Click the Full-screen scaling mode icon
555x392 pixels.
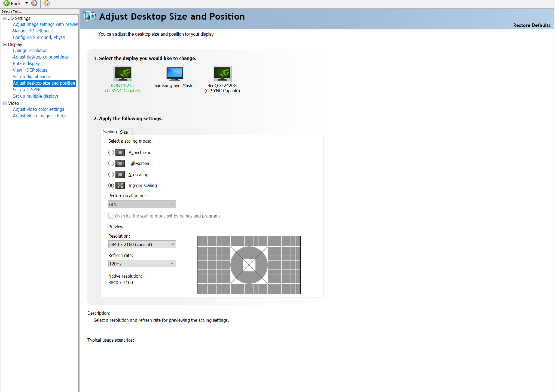pyautogui.click(x=120, y=163)
